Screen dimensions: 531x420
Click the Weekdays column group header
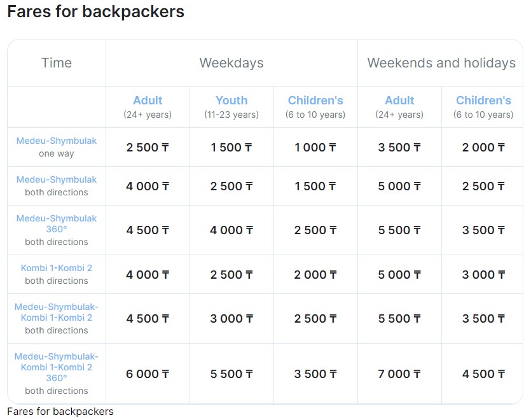point(231,63)
